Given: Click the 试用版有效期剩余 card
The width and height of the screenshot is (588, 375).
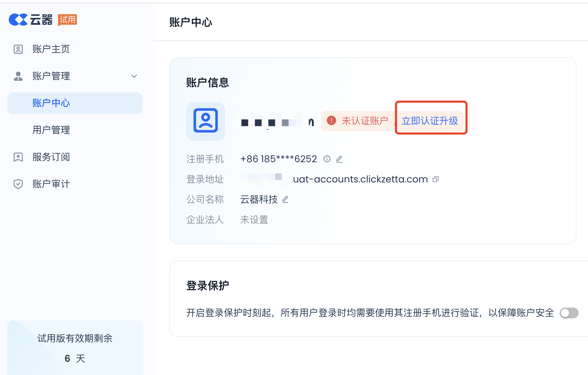Looking at the screenshot, I should coord(75,347).
